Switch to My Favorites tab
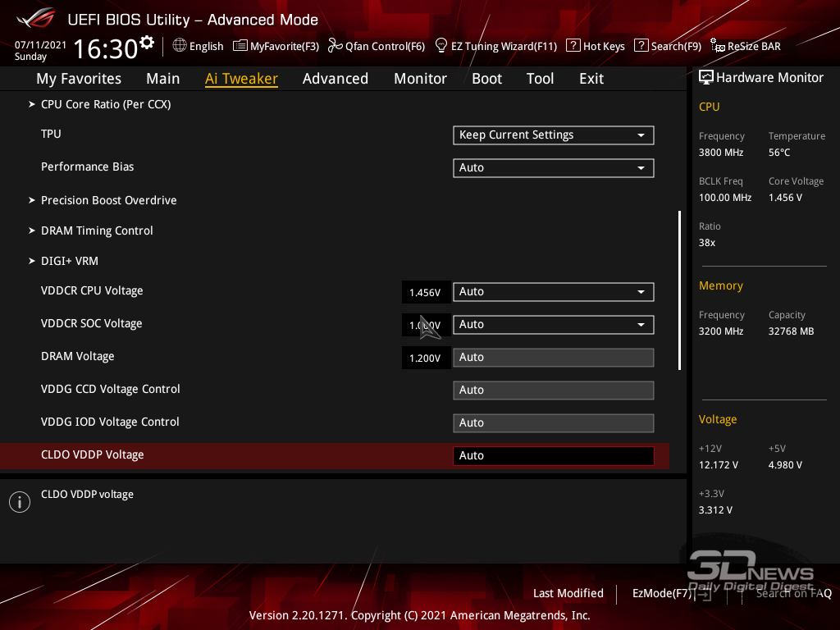The height and width of the screenshot is (630, 840). click(79, 79)
